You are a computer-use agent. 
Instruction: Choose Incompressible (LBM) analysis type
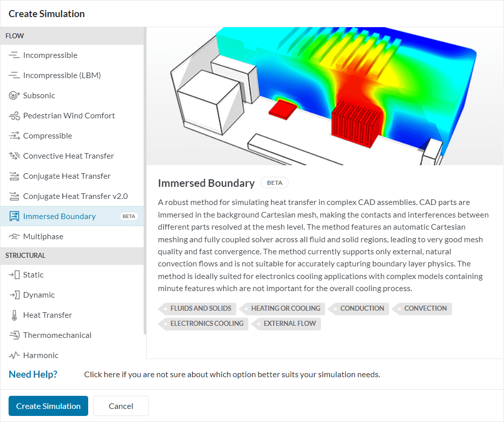pyautogui.click(x=61, y=76)
